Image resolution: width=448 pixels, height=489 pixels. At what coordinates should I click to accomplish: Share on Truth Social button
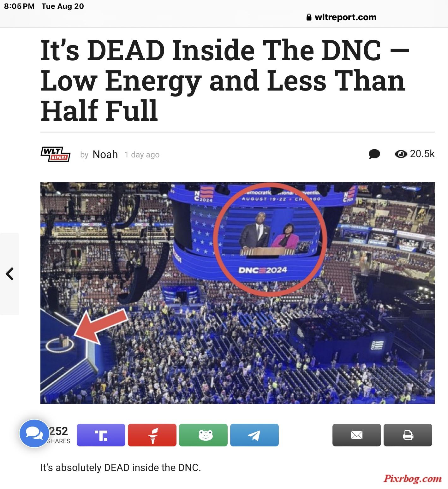[x=101, y=435]
